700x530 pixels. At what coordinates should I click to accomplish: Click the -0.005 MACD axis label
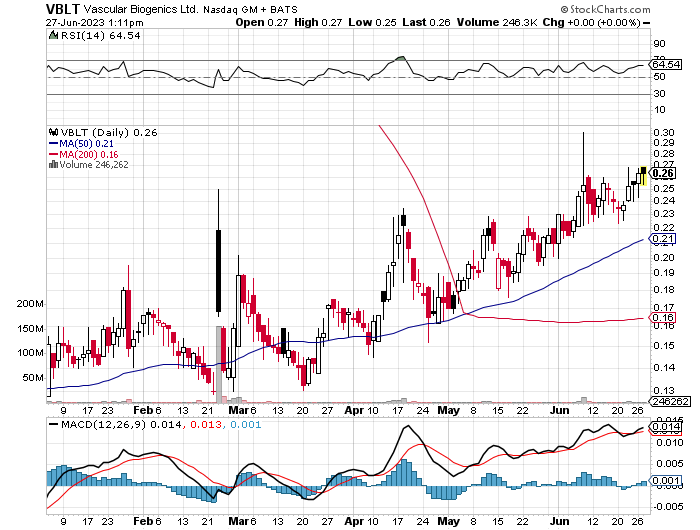pyautogui.click(x=668, y=507)
